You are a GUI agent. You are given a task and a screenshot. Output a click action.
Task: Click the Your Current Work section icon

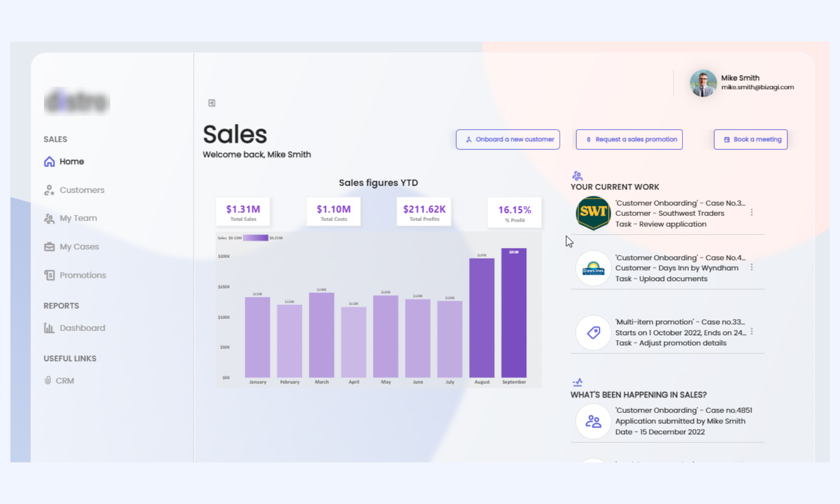pos(577,176)
